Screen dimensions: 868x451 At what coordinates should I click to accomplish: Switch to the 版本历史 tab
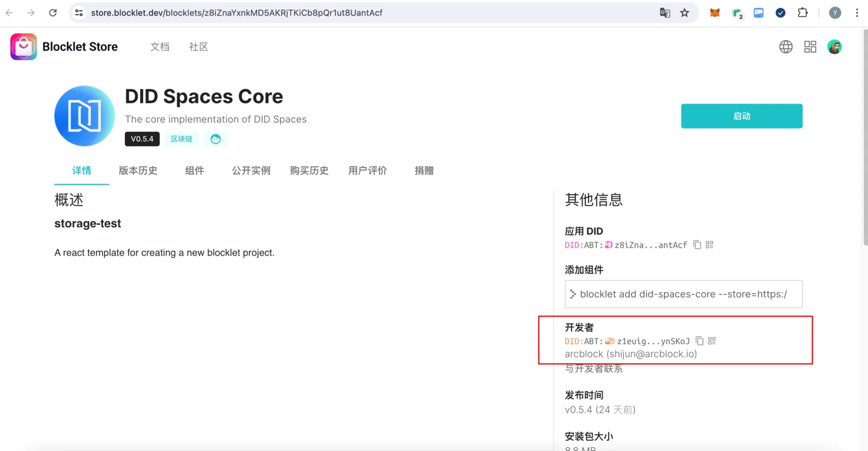(138, 171)
